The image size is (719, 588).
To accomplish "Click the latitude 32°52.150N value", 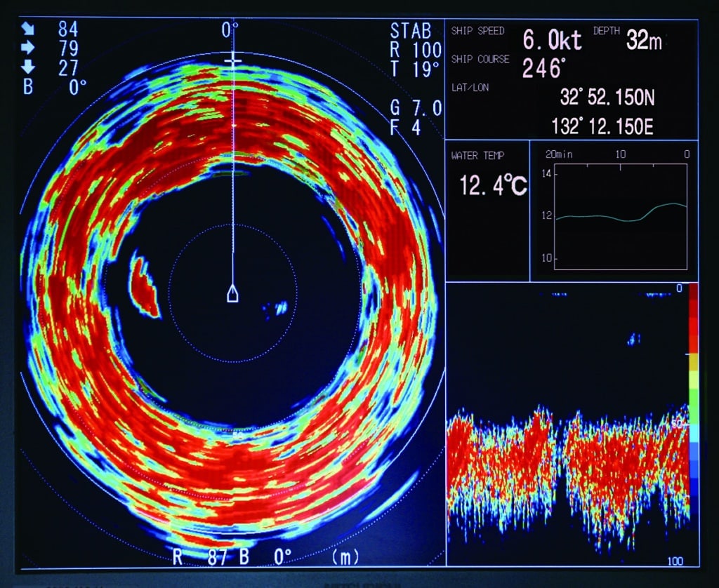I will pyautogui.click(x=606, y=97).
